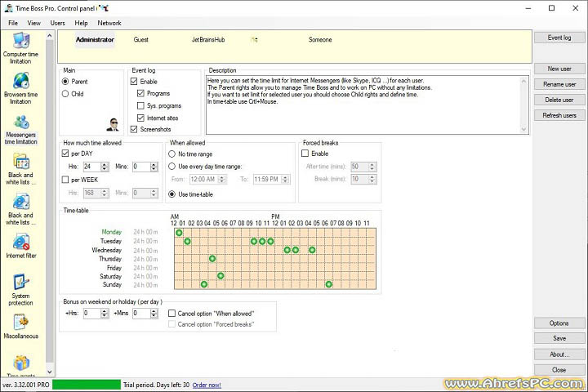The height and width of the screenshot is (392, 588).
Task: Click Thursday green time-table marker
Action: point(212,258)
